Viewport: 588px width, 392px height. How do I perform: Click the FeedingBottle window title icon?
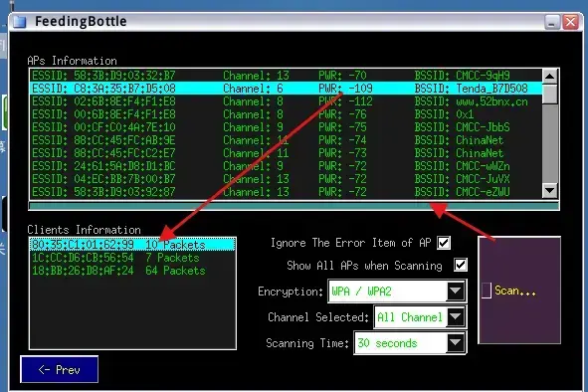pos(20,22)
